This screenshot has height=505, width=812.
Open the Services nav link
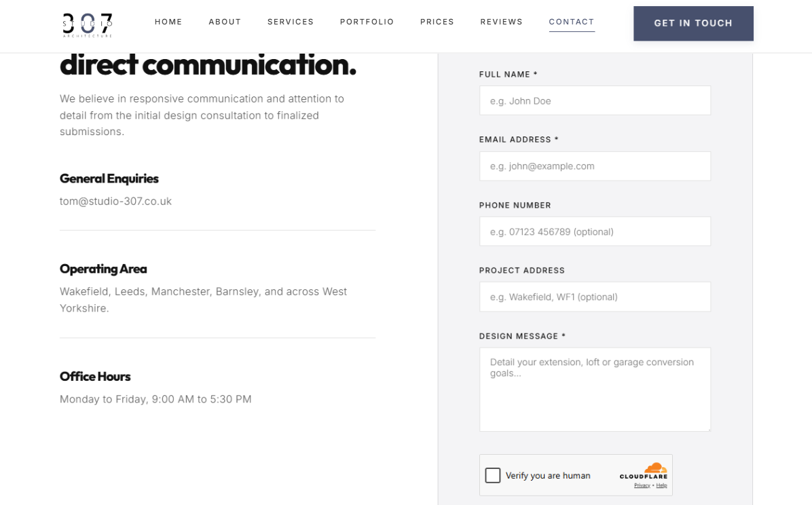point(291,22)
